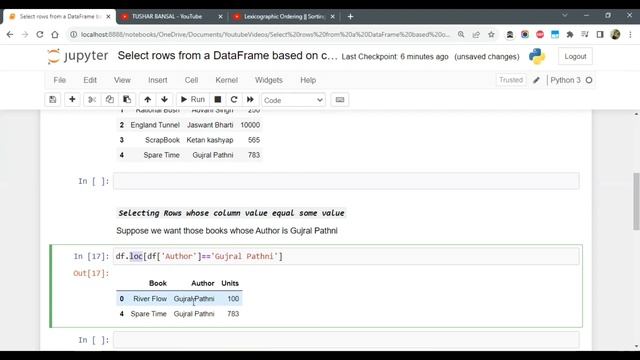The image size is (640, 360).
Task: Open the command palette keyboard icon
Action: 340,100
